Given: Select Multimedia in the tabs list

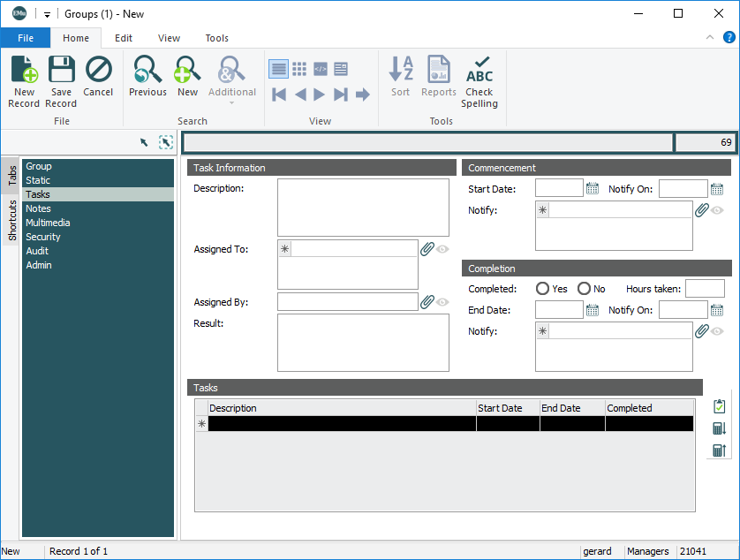Looking at the screenshot, I should coord(48,223).
